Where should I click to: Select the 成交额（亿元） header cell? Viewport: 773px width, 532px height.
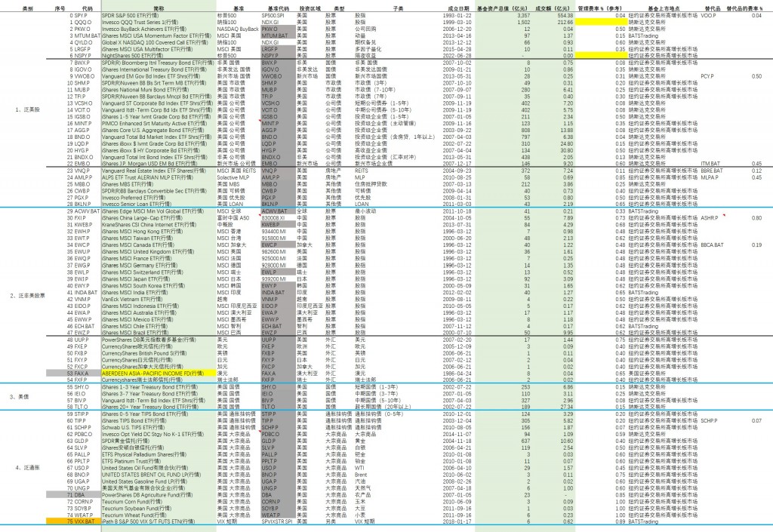[552, 8]
